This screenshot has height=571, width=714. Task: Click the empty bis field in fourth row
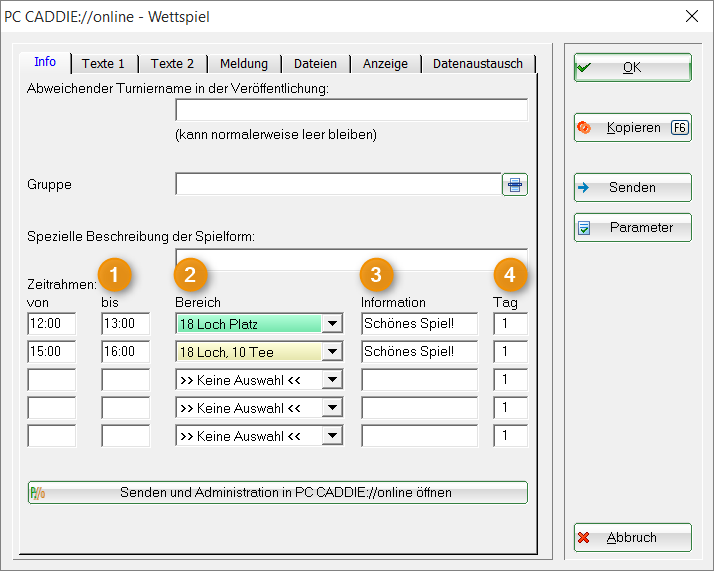pyautogui.click(x=125, y=408)
